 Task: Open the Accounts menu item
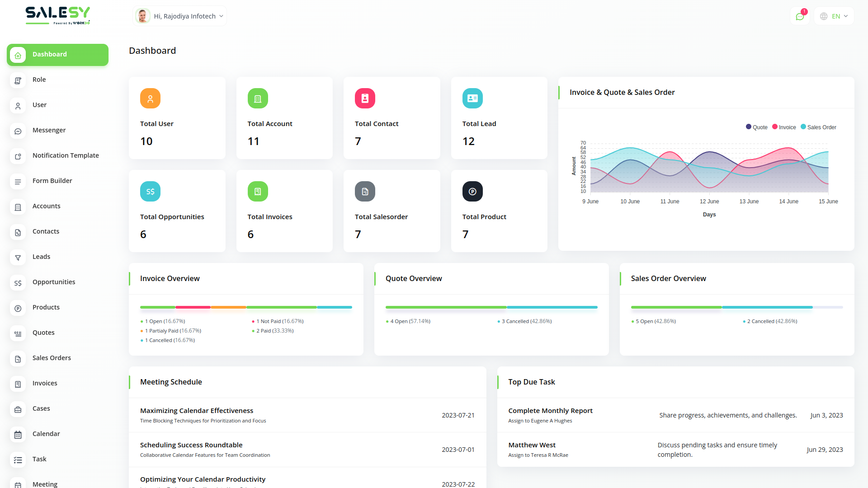pyautogui.click(x=46, y=206)
